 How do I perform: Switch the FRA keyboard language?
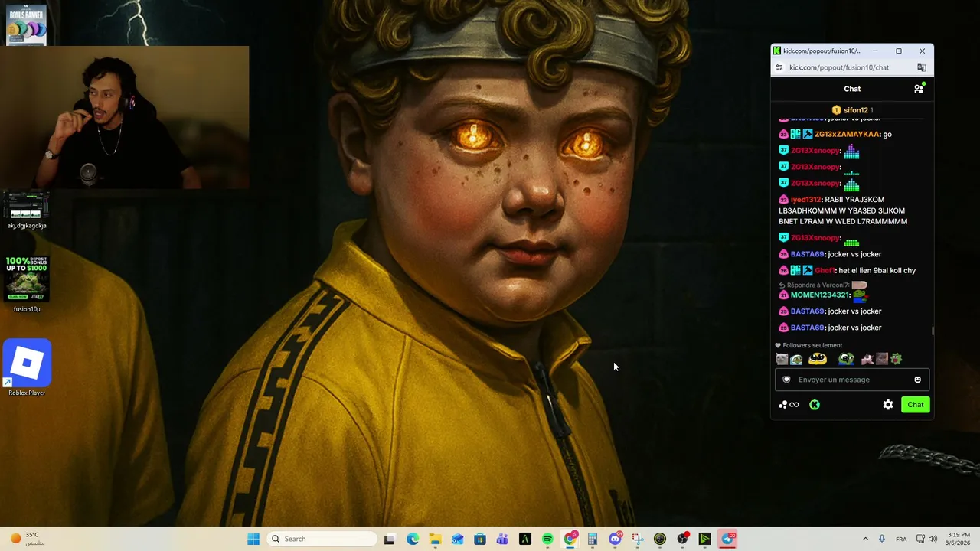pos(902,539)
